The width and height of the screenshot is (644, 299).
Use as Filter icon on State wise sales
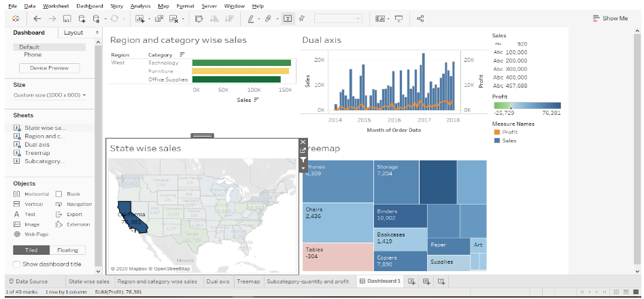(x=303, y=160)
